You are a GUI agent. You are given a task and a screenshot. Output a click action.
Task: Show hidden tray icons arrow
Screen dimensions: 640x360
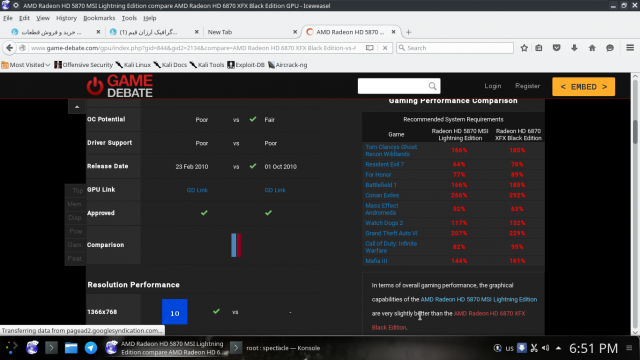558,348
